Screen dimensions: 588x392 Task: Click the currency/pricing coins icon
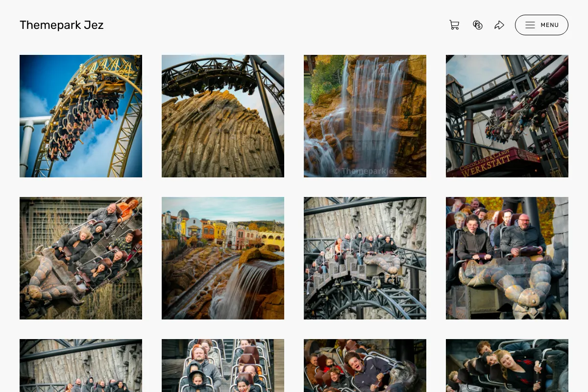[x=478, y=25]
